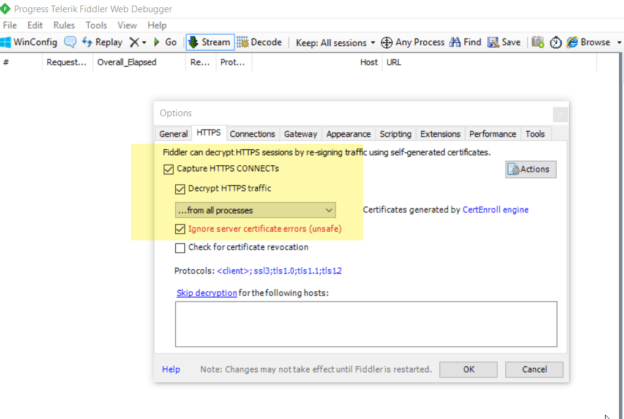The image size is (624, 419).
Task: Sort sessions by Host column
Action: tap(317, 62)
